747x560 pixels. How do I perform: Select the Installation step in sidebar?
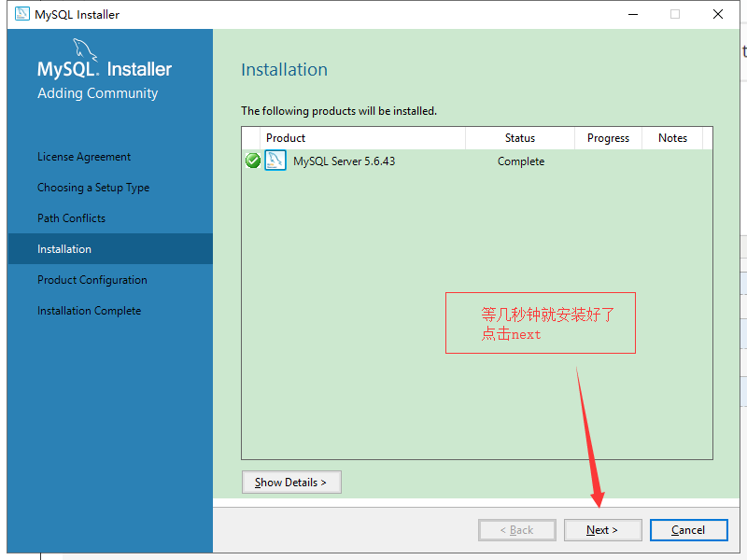click(x=110, y=248)
